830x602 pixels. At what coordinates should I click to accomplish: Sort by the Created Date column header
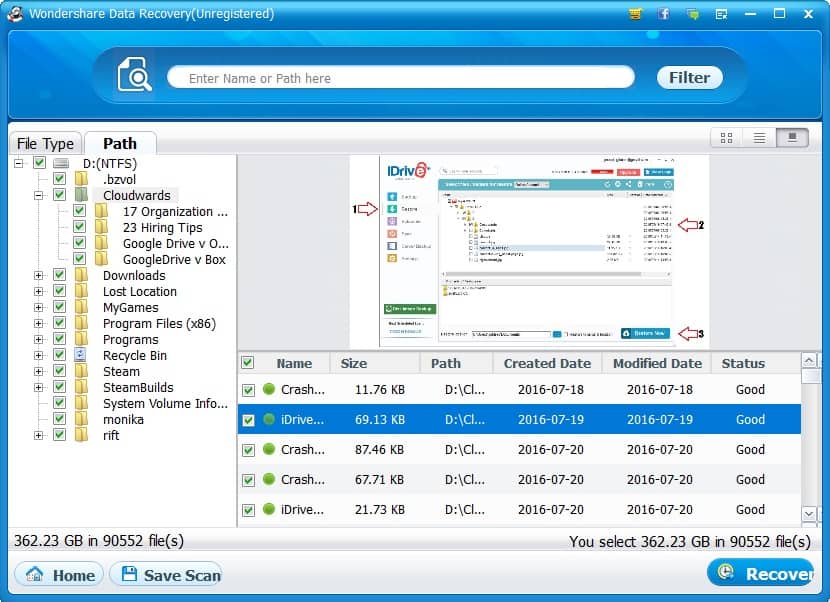click(547, 363)
